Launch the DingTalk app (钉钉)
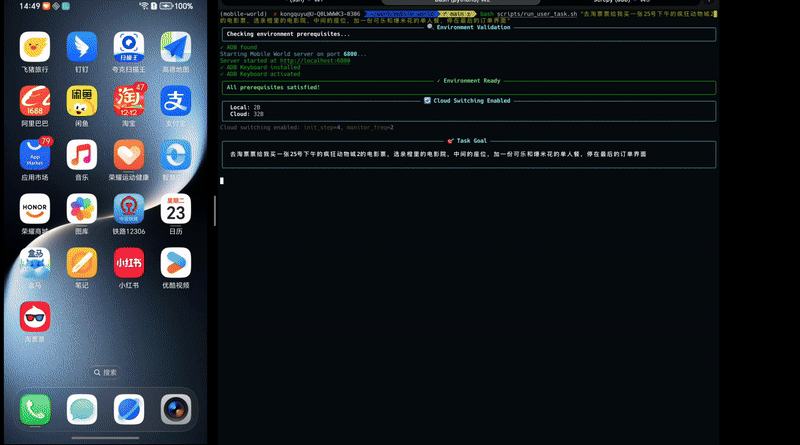Viewport: 800px width, 445px height. coord(82,46)
